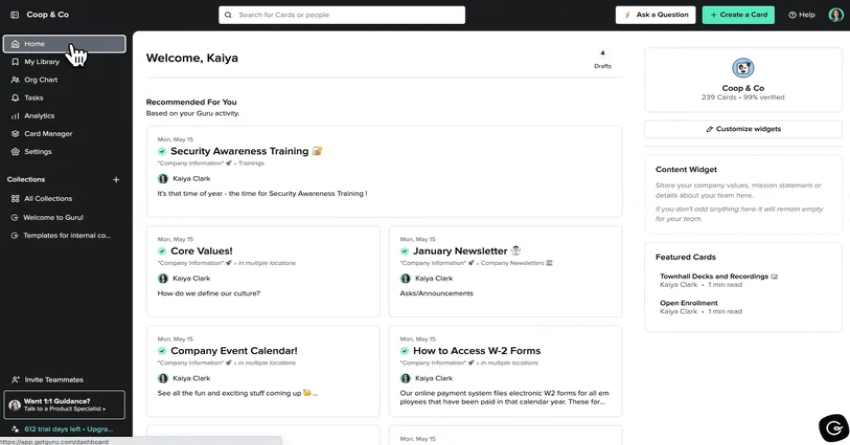Click the Tasks bell icon

tap(15, 98)
